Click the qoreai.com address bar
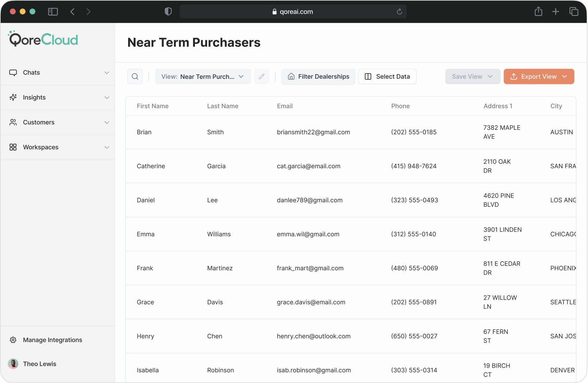This screenshot has height=383, width=588. (x=292, y=12)
